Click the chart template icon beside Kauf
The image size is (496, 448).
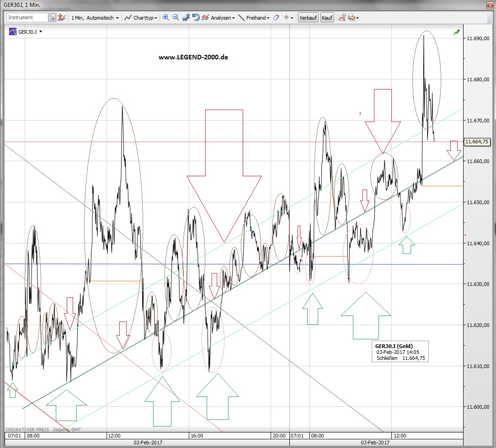[341, 18]
